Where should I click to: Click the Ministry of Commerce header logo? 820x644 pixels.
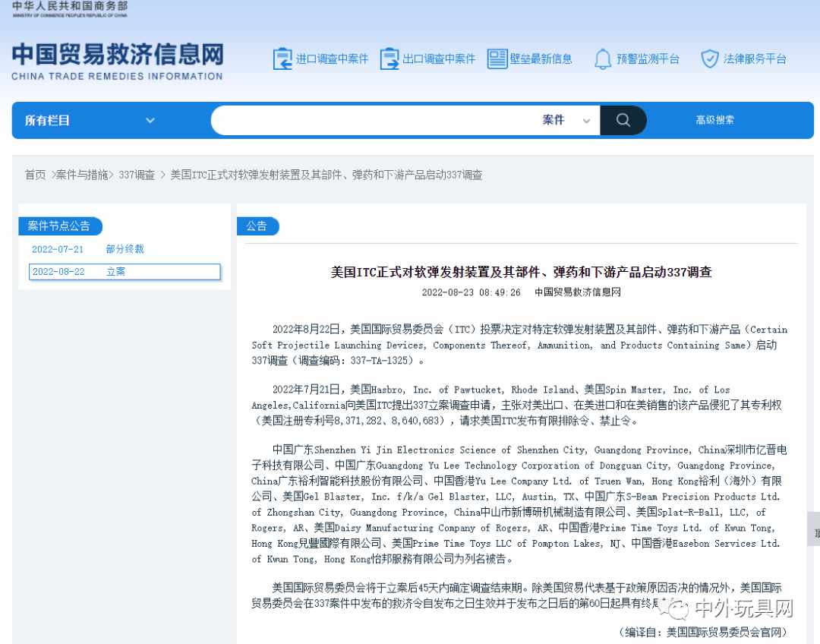pyautogui.click(x=70, y=9)
